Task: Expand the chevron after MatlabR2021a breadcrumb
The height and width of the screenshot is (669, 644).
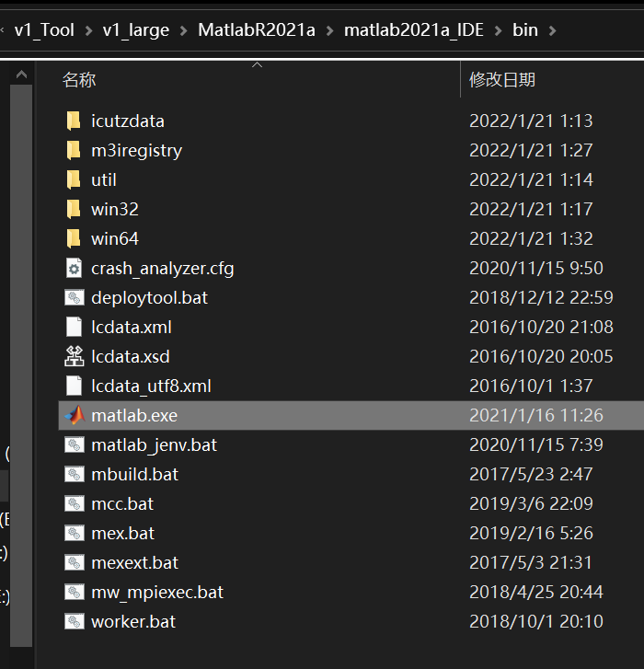Action: [x=329, y=30]
